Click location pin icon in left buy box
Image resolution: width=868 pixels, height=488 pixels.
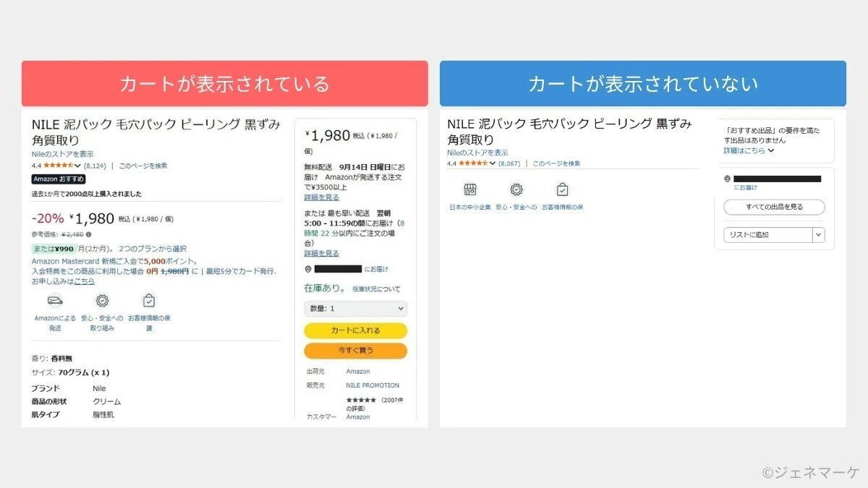[308, 269]
